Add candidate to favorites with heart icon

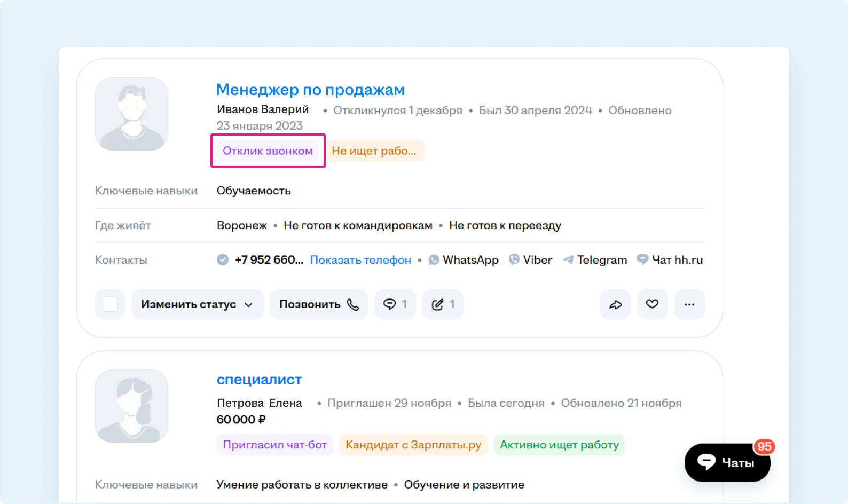click(652, 304)
